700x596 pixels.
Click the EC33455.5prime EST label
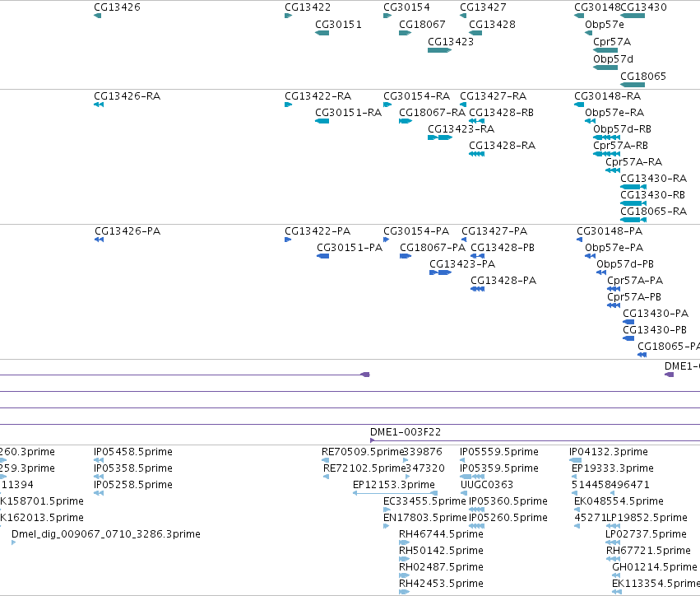[424, 501]
